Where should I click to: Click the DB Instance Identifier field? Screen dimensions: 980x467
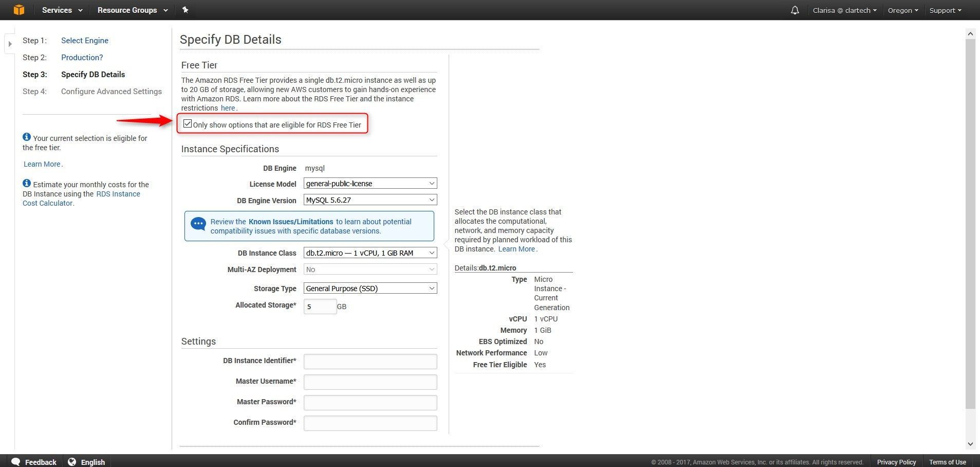pos(370,361)
